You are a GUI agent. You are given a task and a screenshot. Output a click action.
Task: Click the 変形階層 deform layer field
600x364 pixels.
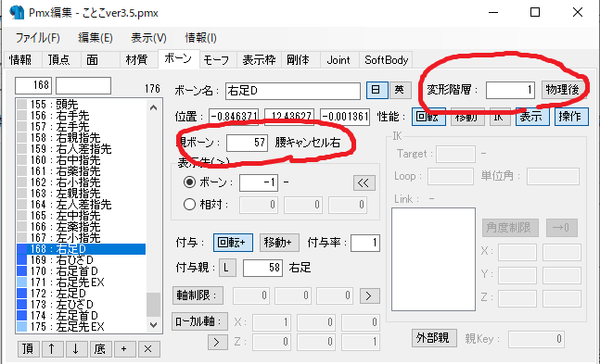(x=510, y=90)
